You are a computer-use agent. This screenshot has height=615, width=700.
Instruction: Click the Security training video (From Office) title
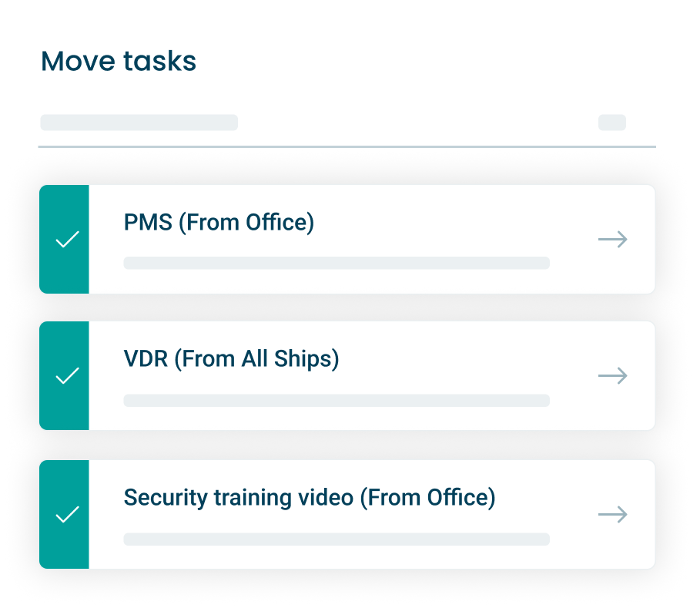[x=309, y=497]
